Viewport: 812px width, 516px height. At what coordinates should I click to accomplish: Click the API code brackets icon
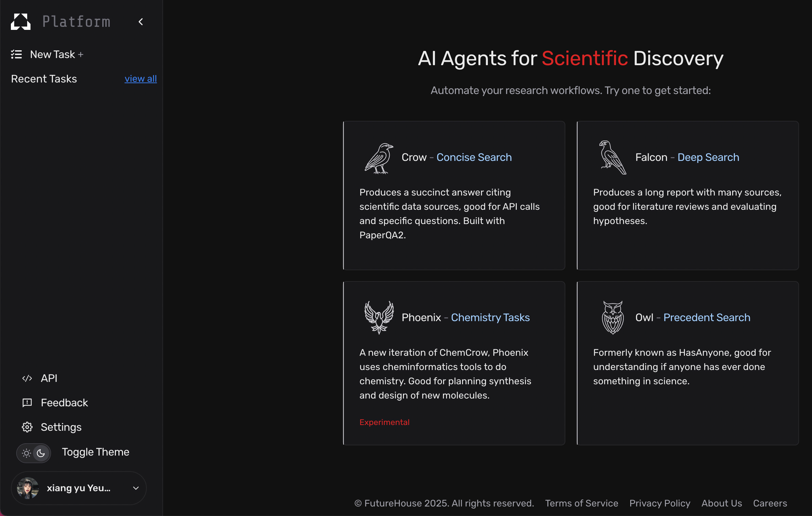27,378
